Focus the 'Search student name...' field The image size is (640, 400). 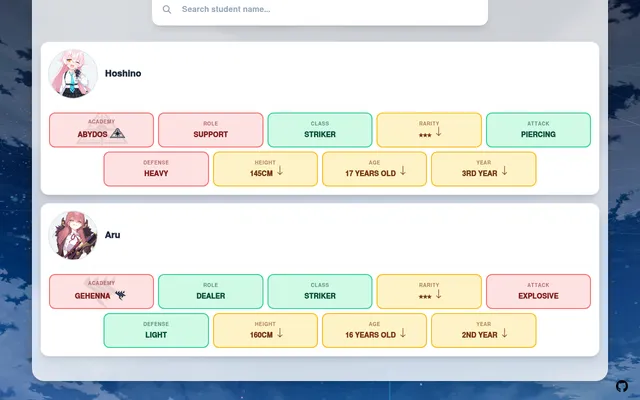pyautogui.click(x=320, y=9)
